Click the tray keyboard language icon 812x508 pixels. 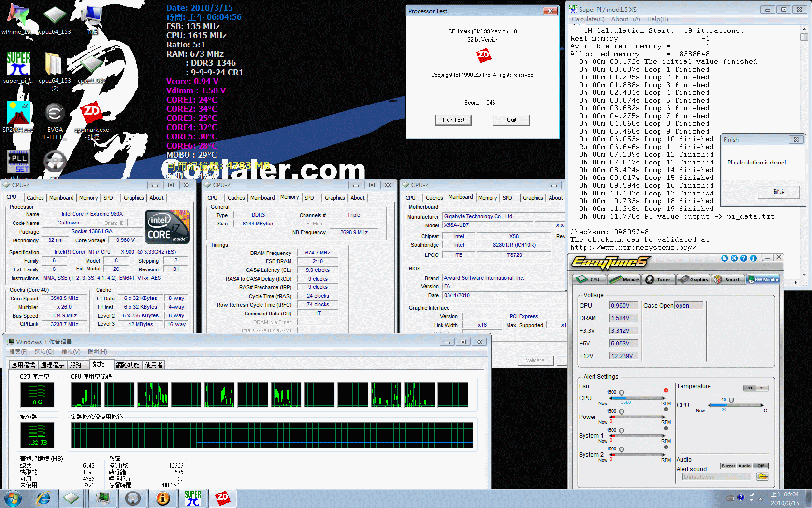pyautogui.click(x=730, y=498)
